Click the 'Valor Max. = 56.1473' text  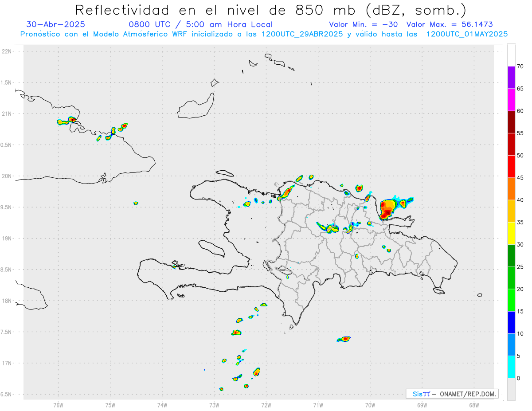click(450, 24)
